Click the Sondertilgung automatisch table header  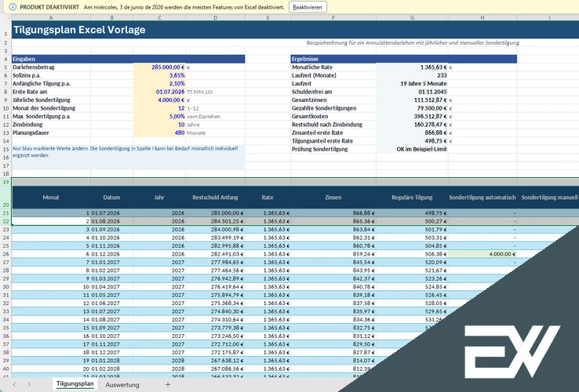pos(482,198)
